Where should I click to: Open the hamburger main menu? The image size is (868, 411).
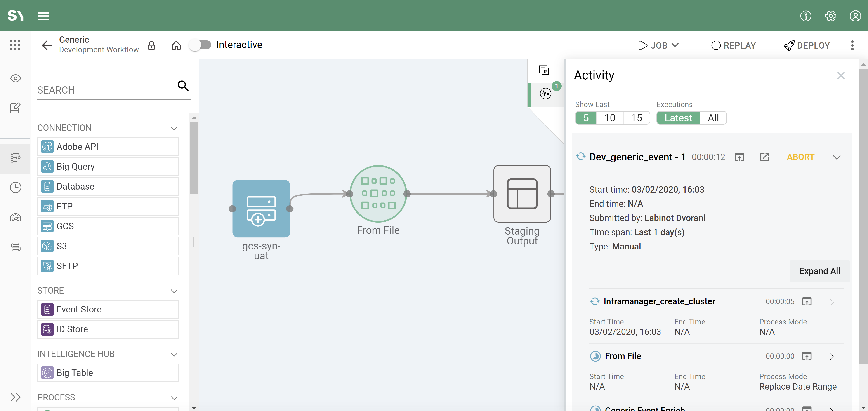[x=43, y=16]
